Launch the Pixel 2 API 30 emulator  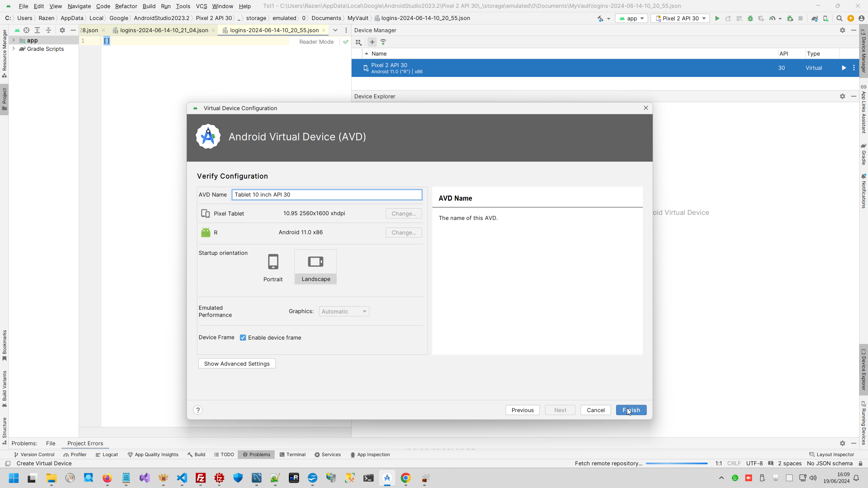pyautogui.click(x=844, y=68)
